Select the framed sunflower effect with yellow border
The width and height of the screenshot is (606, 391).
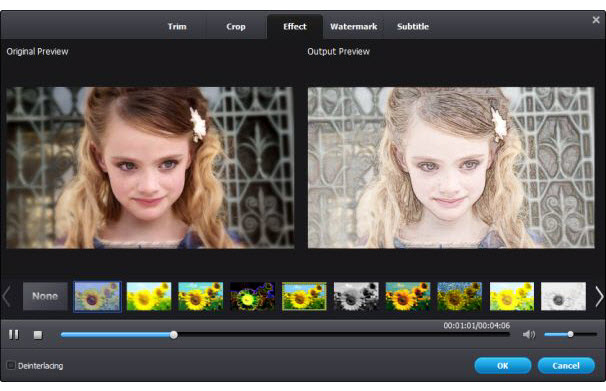pos(304,296)
